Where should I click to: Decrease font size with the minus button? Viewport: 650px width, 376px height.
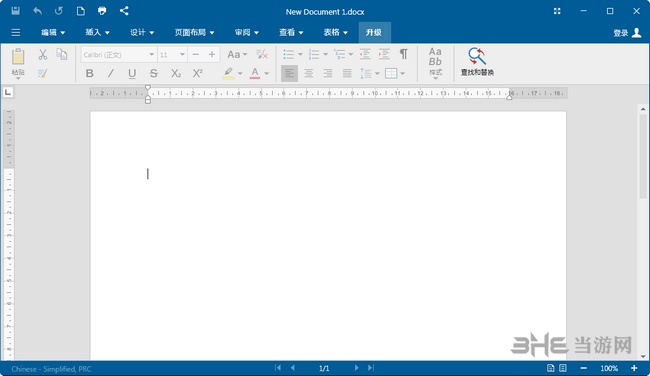click(196, 54)
